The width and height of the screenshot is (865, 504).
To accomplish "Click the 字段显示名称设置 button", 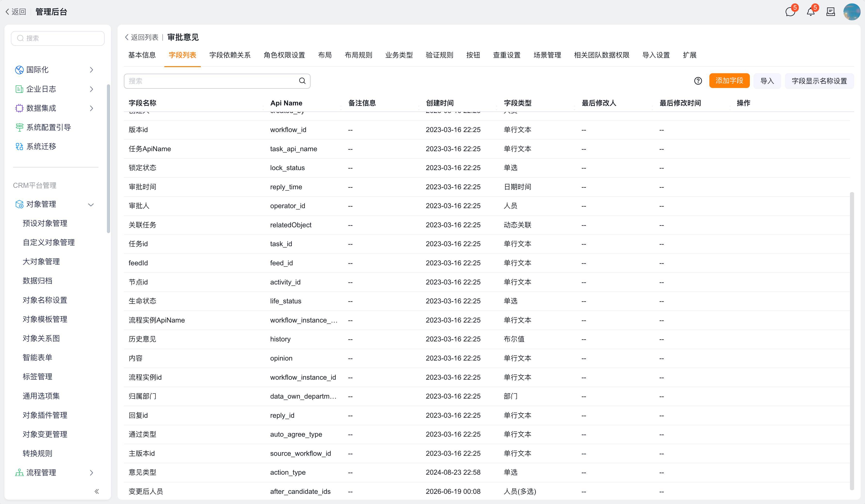I will [819, 81].
